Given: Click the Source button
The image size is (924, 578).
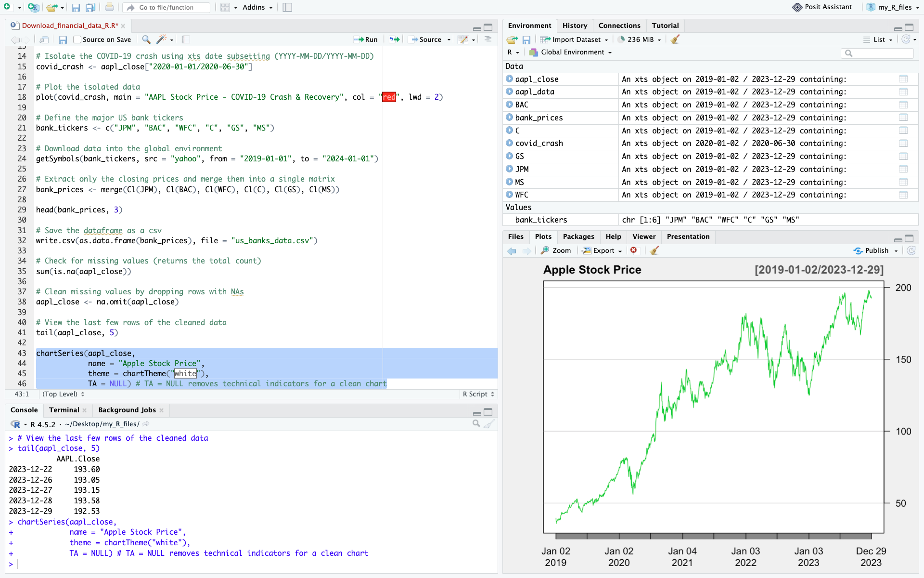Looking at the screenshot, I should click(425, 39).
